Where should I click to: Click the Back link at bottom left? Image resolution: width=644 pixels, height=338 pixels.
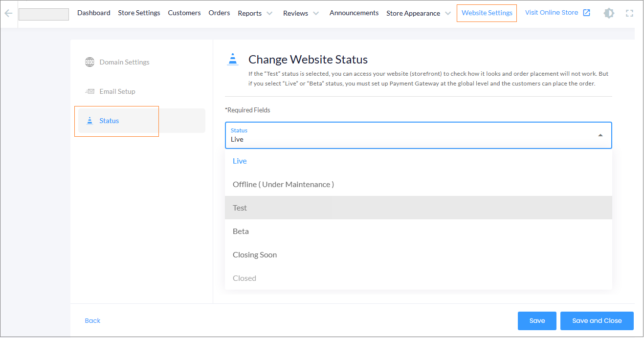point(92,320)
